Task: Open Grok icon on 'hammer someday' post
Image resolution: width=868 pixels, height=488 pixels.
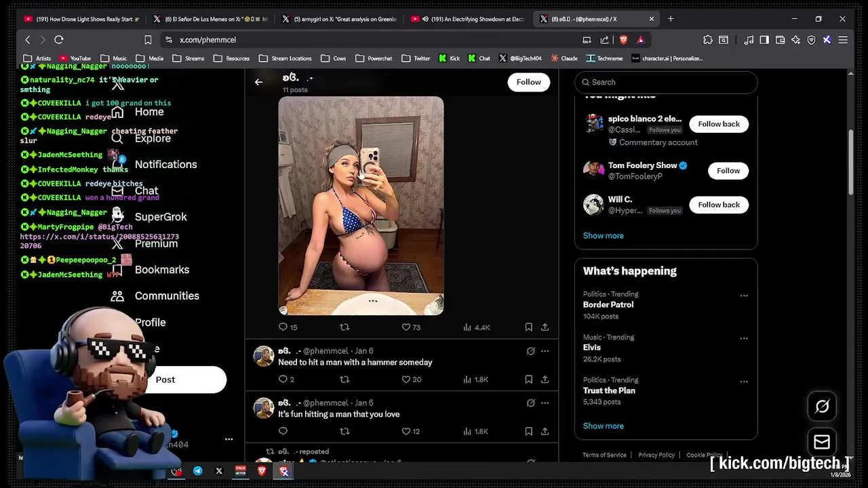Action: click(x=530, y=351)
